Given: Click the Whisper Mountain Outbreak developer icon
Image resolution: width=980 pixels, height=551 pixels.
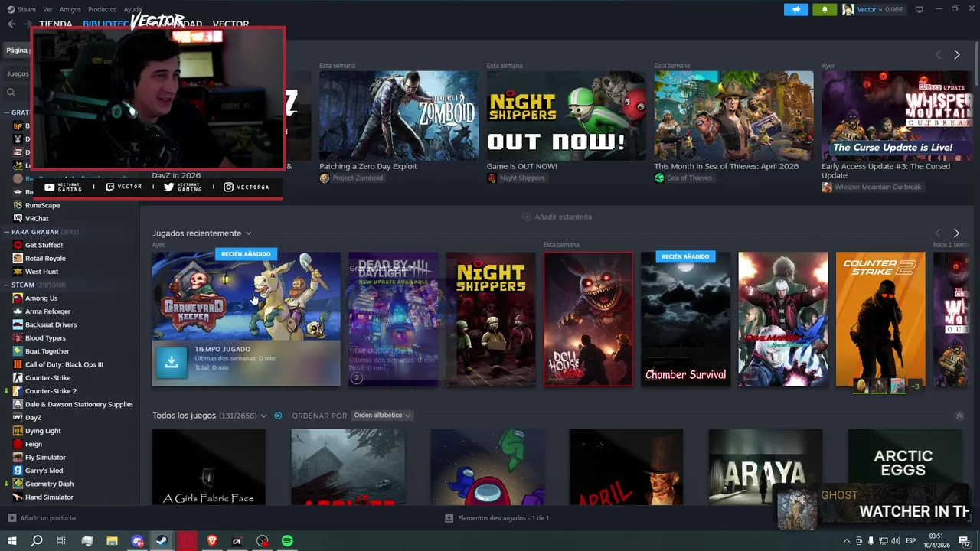Looking at the screenshot, I should [827, 187].
